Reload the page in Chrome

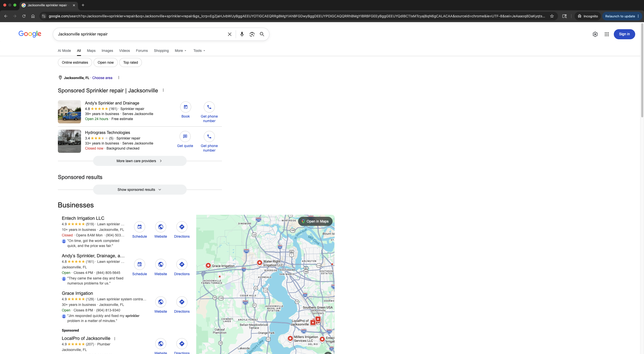24,16
